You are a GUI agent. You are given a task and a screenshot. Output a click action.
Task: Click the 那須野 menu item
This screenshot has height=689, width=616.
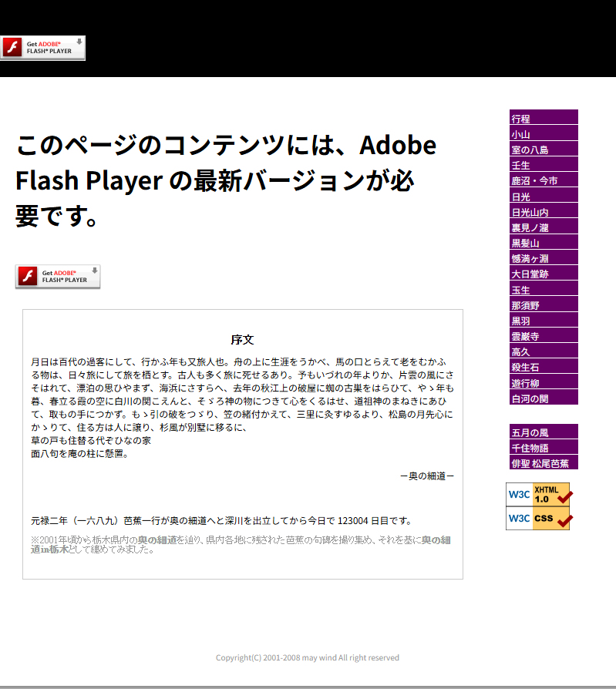[x=543, y=305]
